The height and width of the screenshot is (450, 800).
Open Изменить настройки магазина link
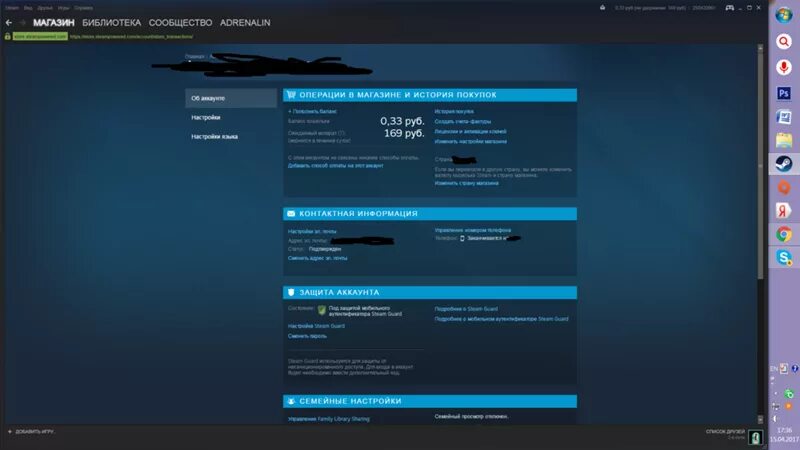[x=471, y=142]
